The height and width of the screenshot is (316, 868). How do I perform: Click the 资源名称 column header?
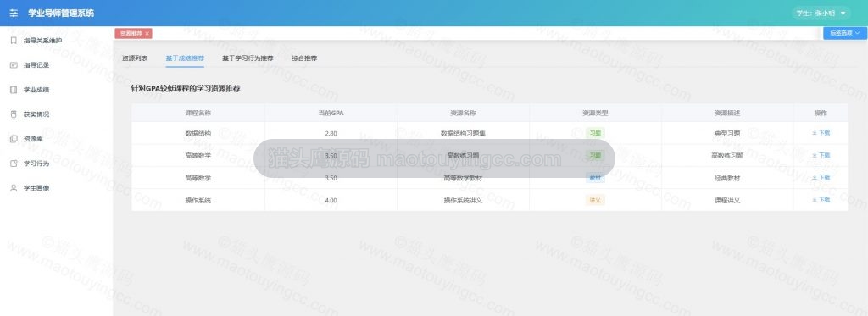(x=464, y=113)
